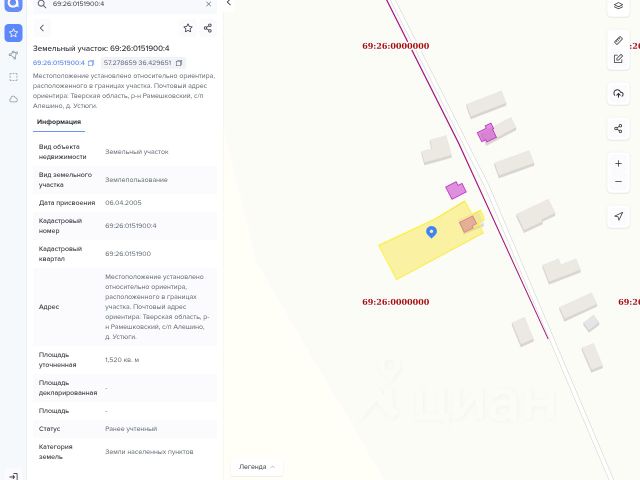Click the coordinates chip 57.278659 36.429651
The width and height of the screenshot is (640, 480).
[142, 63]
